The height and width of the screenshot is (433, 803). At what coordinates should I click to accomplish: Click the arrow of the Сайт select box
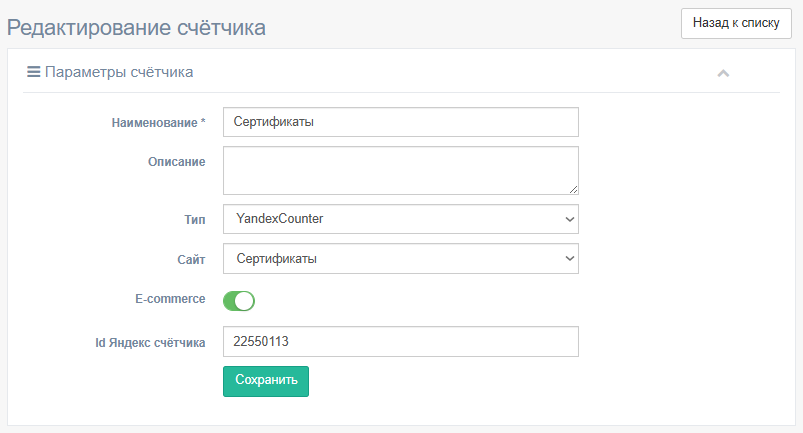[x=569, y=258]
